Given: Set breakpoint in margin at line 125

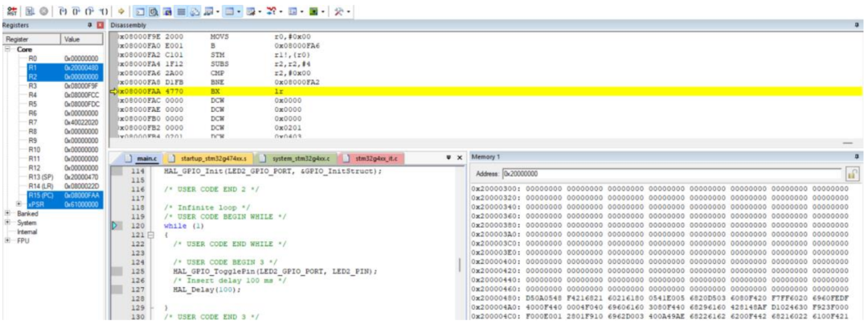Looking at the screenshot, I should 117,271.
